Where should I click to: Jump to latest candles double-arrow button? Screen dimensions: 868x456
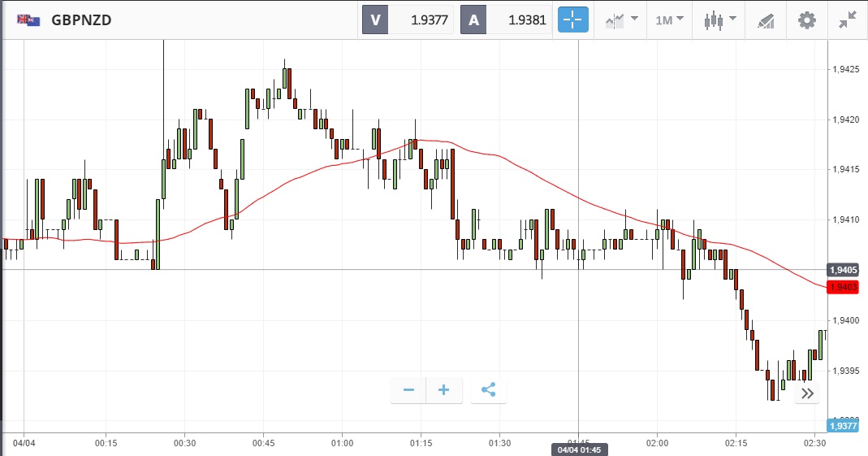point(807,393)
